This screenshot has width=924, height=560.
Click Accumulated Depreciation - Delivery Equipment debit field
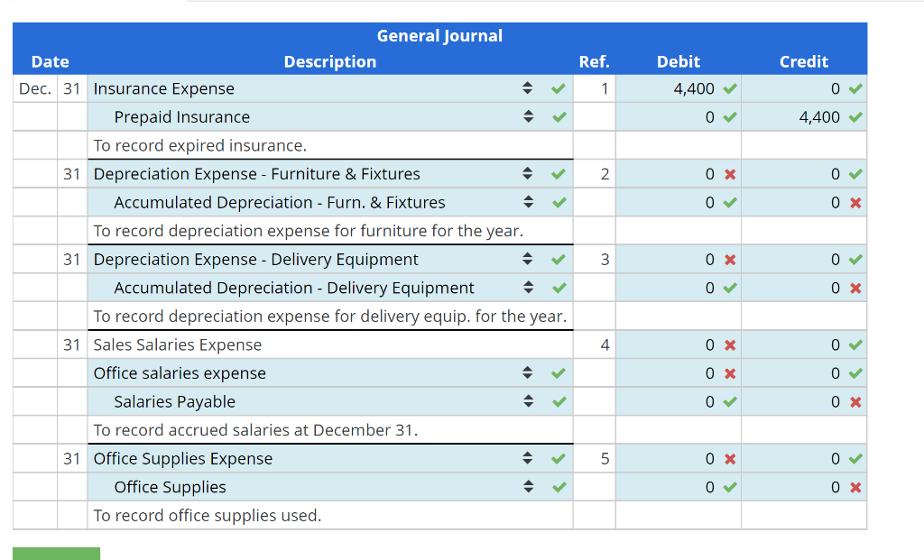click(x=679, y=288)
